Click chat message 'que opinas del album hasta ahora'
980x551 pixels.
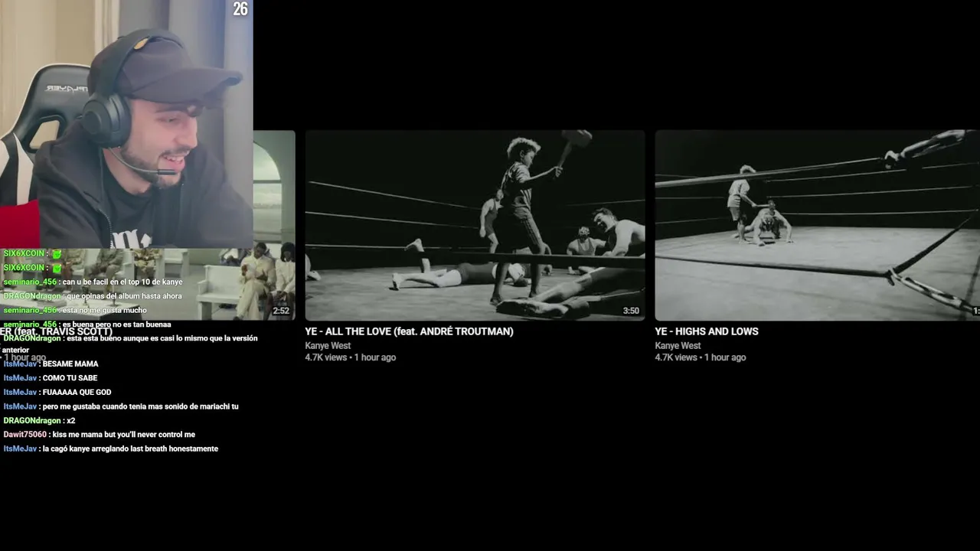point(124,296)
